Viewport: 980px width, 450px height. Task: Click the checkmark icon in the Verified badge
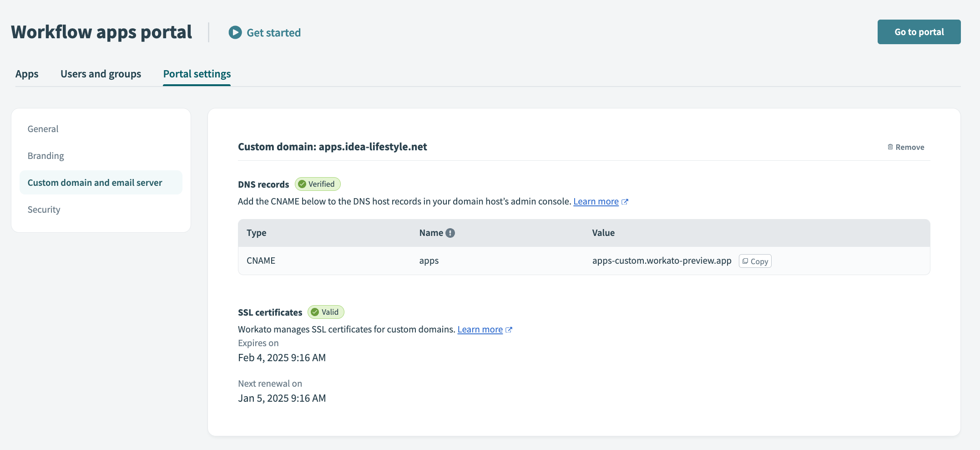point(303,184)
